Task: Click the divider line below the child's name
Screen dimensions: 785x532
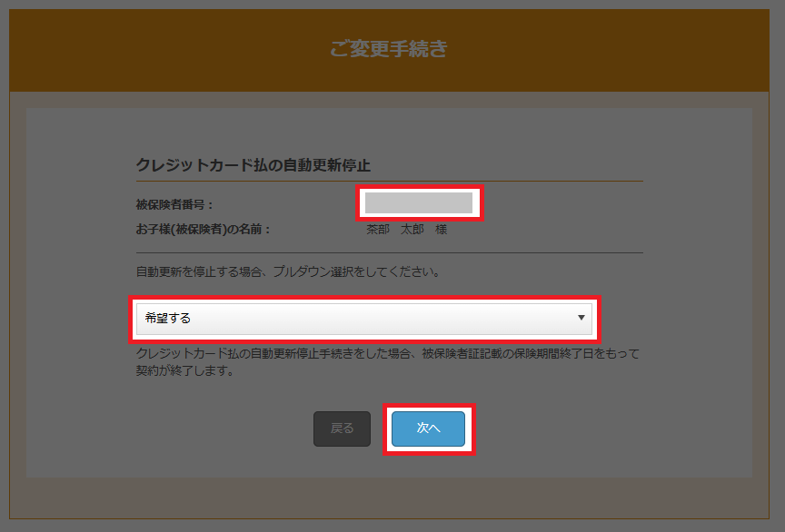Action: coord(389,252)
